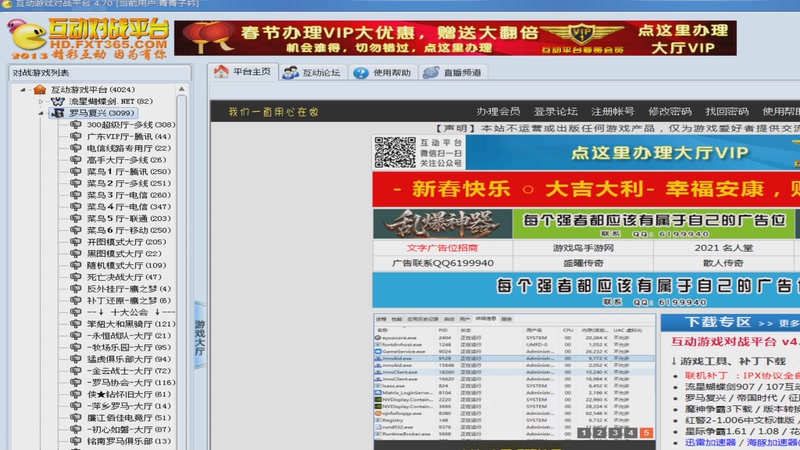Screen dimensions: 800x450
Task: Select 铭南罗马俱乐部 (13) room
Action: coord(129,441)
